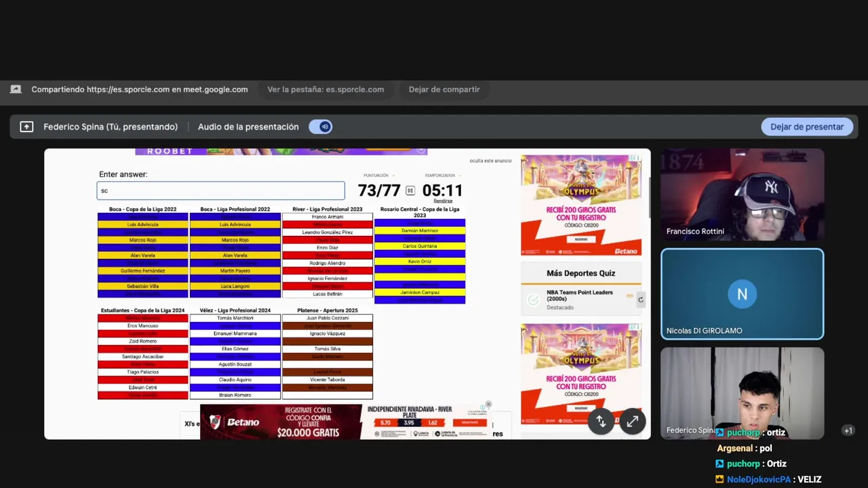Screen dimensions: 868x488
Task: Click Dejar de presentar button
Action: click(807, 127)
